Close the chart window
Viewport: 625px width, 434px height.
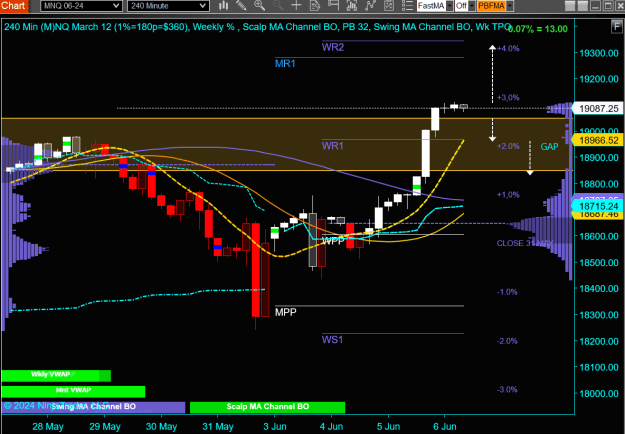coord(619,6)
